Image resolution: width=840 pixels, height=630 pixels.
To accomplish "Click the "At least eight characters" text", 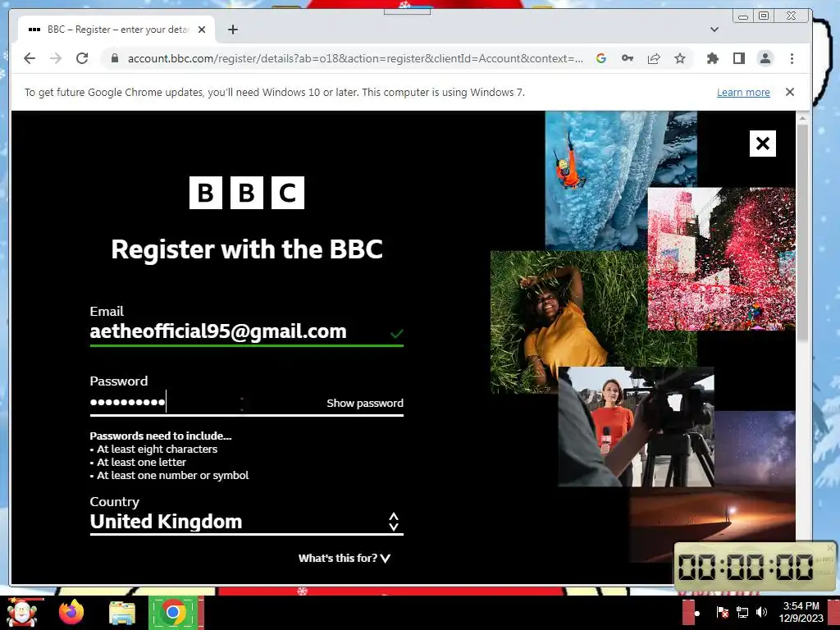I will click(157, 449).
